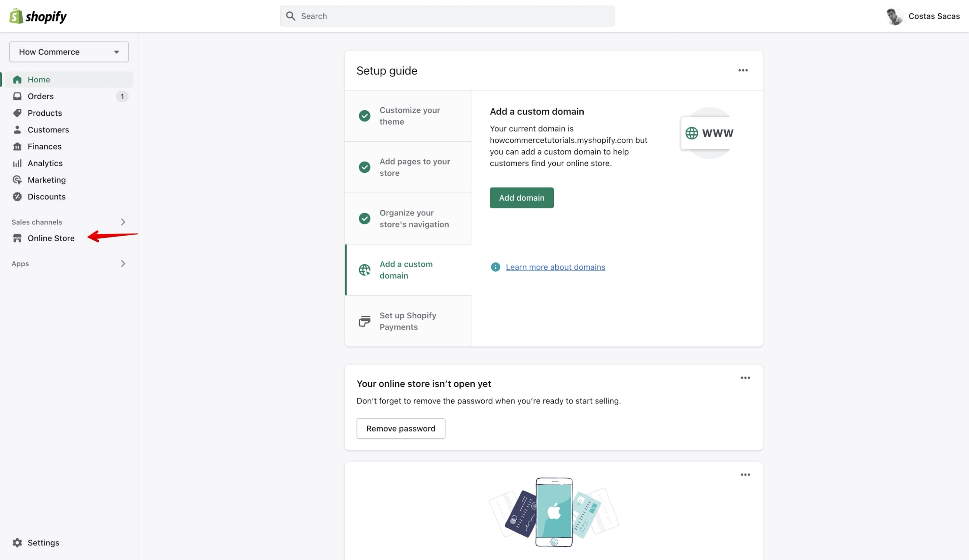Click the Customers person icon
This screenshot has width=969, height=560.
tap(17, 130)
